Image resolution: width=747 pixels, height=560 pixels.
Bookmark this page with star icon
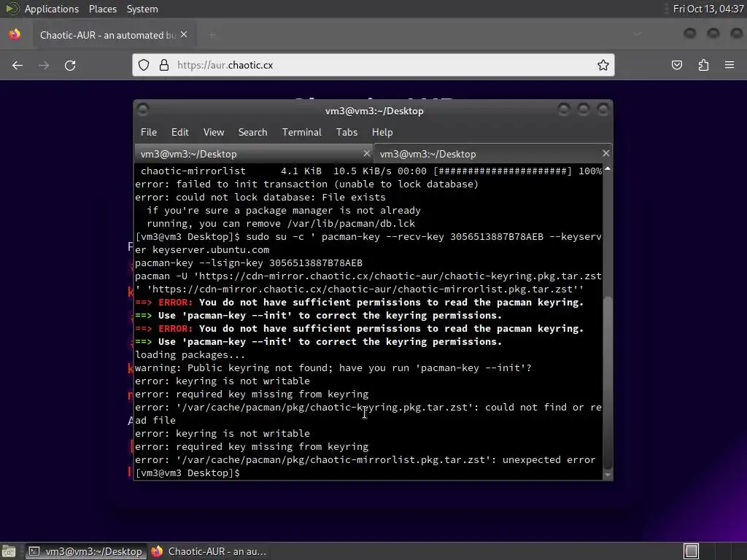tap(603, 65)
